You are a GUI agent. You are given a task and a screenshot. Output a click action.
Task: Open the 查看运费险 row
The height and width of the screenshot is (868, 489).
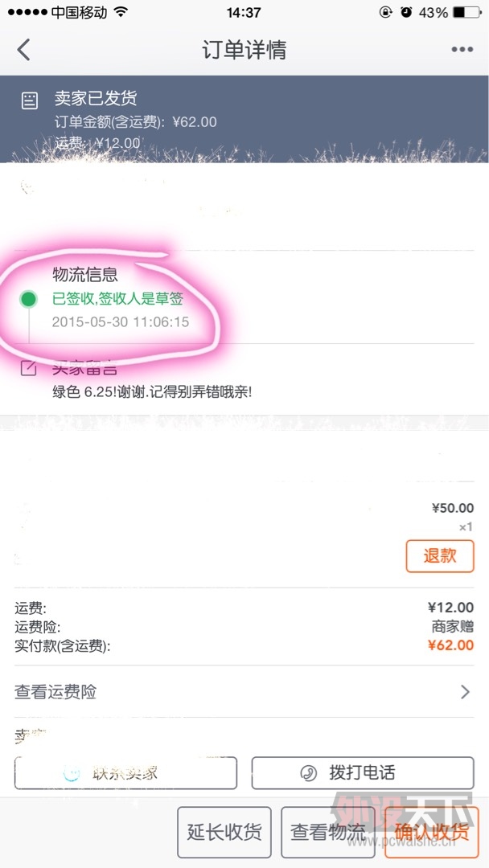[x=241, y=691]
